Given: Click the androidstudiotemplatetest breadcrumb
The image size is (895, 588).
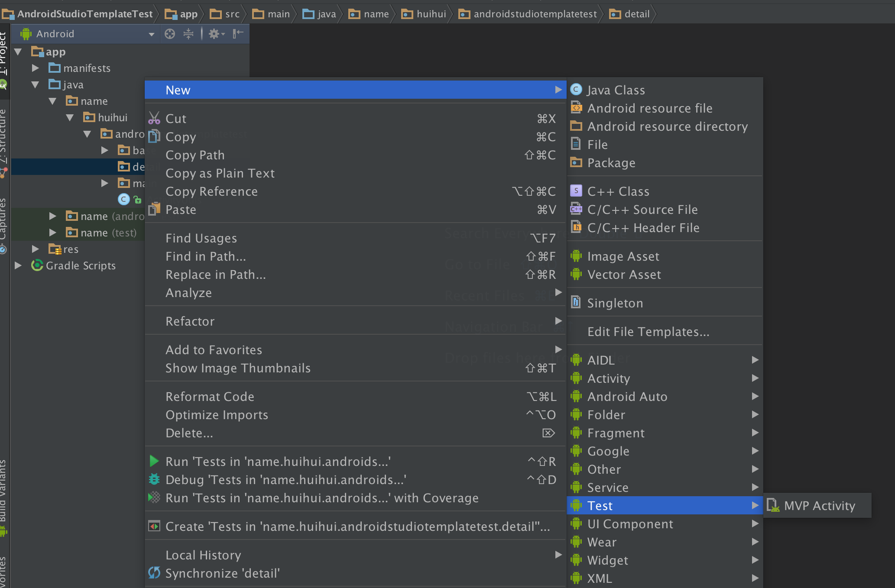Looking at the screenshot, I should tap(528, 14).
